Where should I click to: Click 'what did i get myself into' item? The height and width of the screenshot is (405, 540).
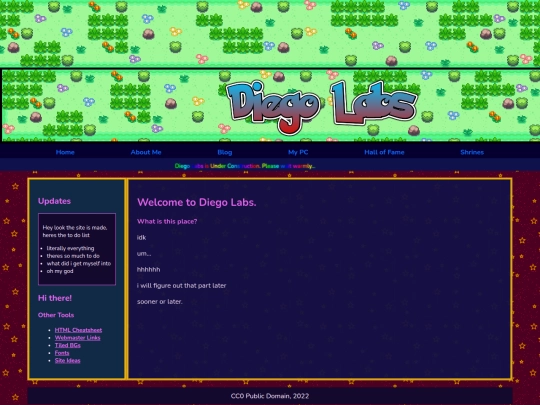[x=79, y=263]
